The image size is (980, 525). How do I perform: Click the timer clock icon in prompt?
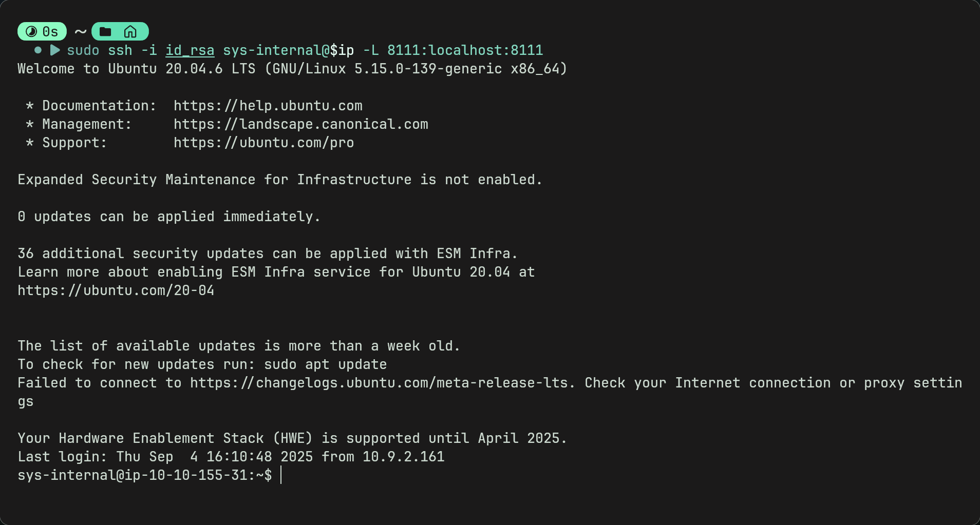click(31, 32)
